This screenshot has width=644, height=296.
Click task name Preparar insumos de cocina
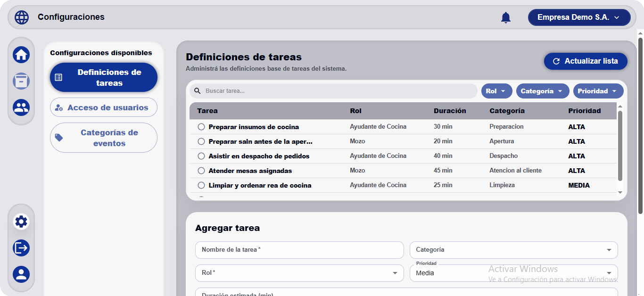point(254,127)
